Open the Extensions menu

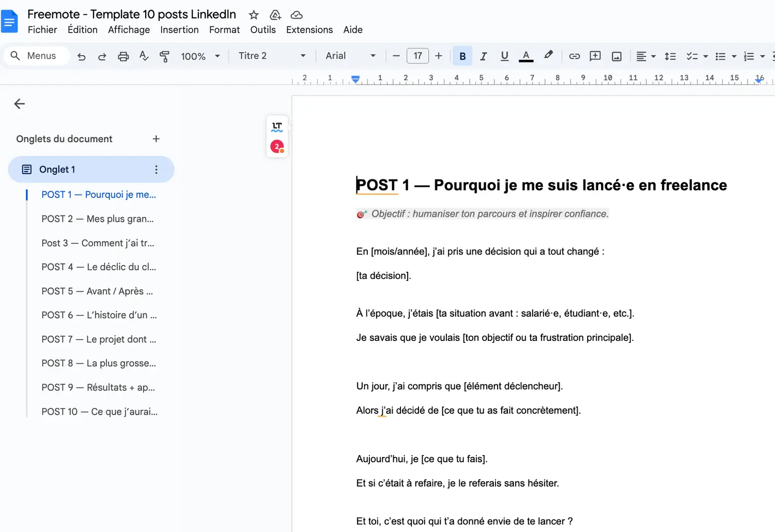coord(309,30)
